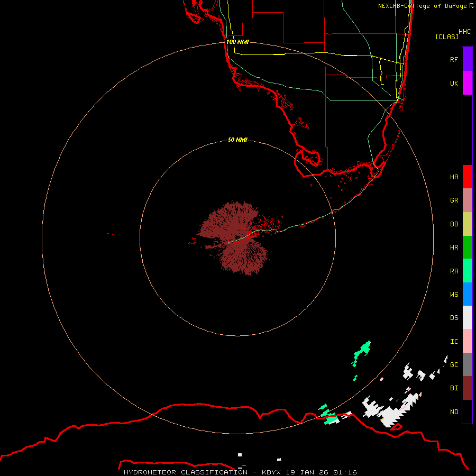Click the BI legend label
The width and height of the screenshot is (476, 476).
pos(454,388)
